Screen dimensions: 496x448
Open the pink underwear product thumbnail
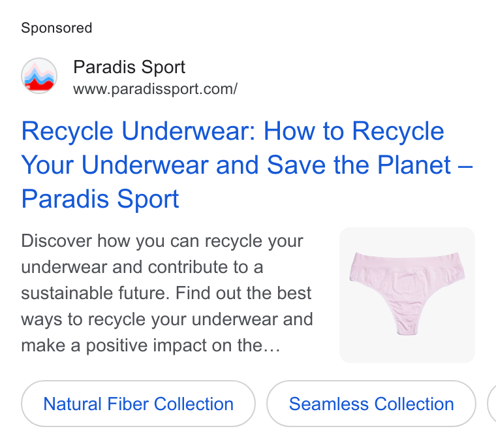[407, 295]
